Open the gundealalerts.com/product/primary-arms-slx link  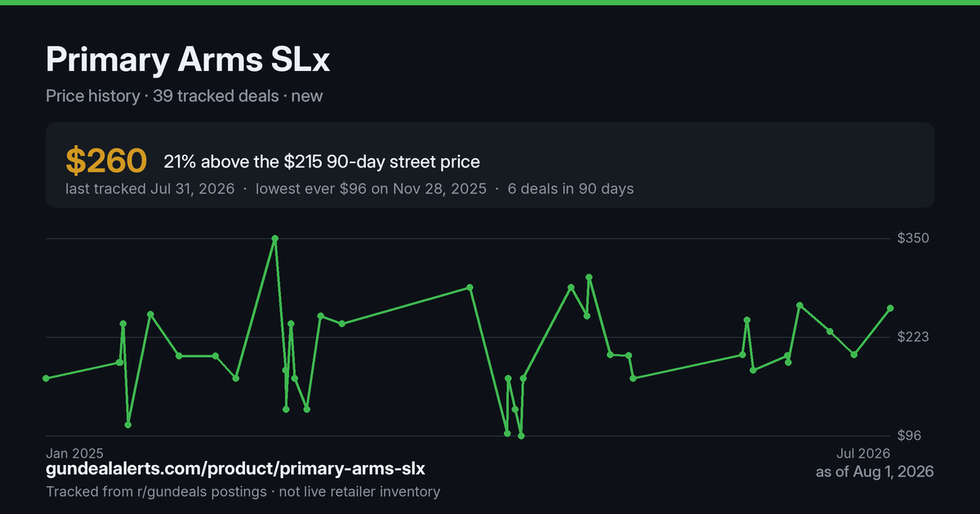click(235, 469)
